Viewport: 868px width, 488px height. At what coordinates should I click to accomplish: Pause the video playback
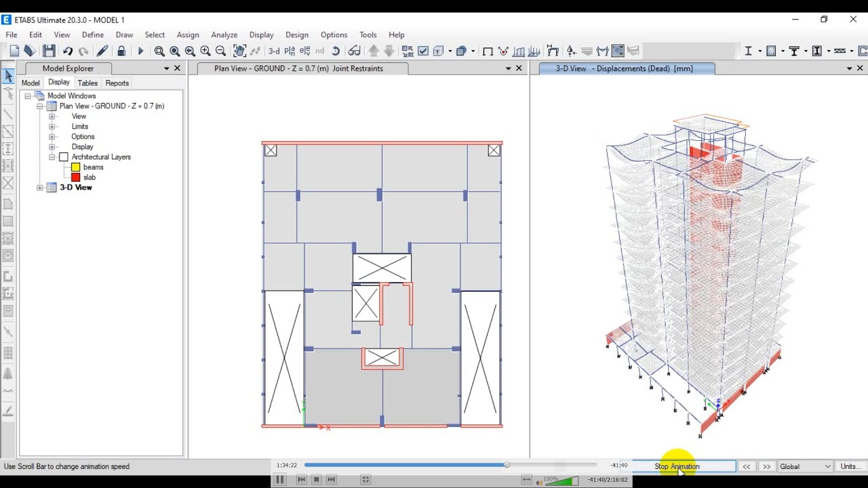pyautogui.click(x=279, y=480)
